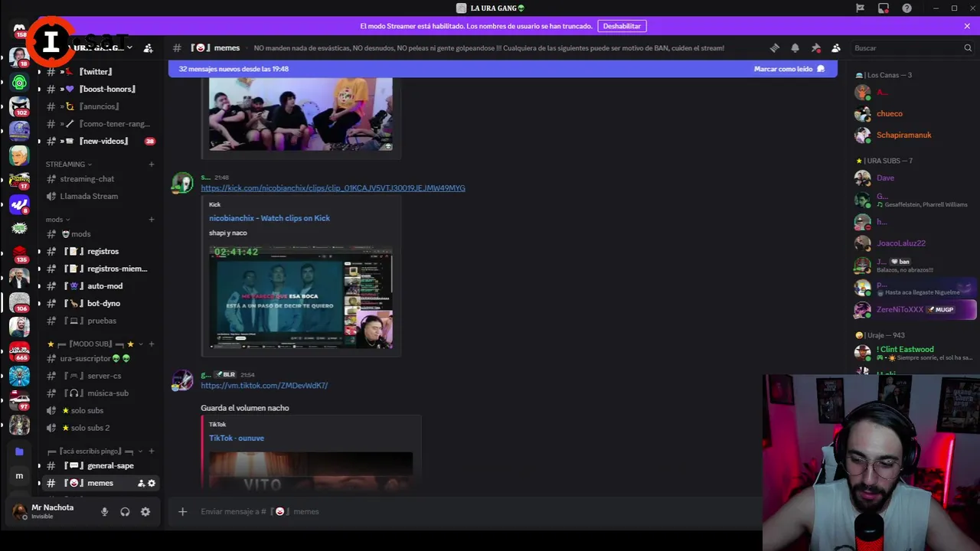Open the threads icon in channel header

(774, 47)
